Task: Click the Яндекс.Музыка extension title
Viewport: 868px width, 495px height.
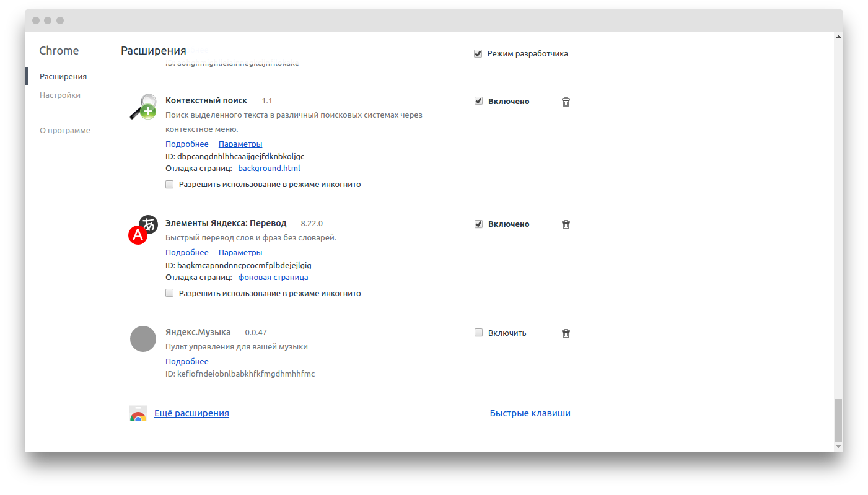Action: click(198, 332)
